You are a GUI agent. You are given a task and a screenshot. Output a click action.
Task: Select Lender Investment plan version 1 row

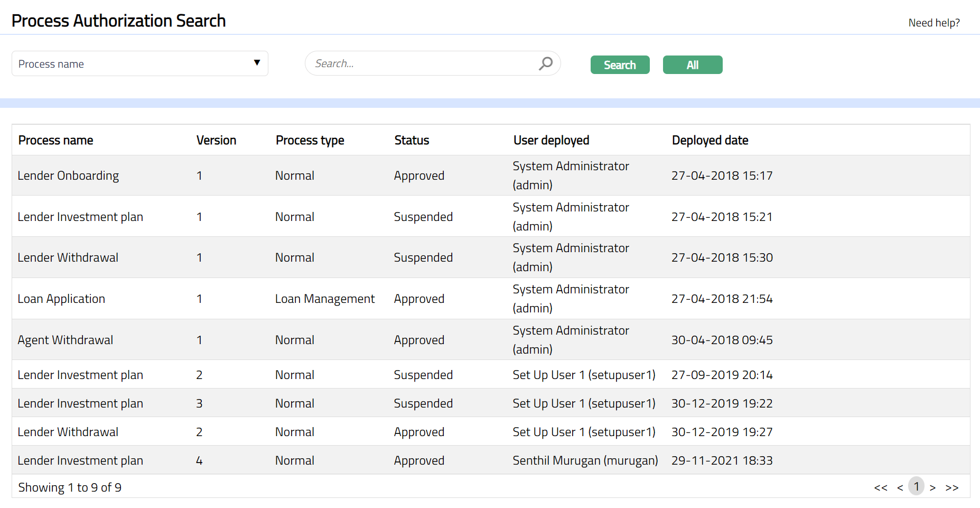click(491, 216)
